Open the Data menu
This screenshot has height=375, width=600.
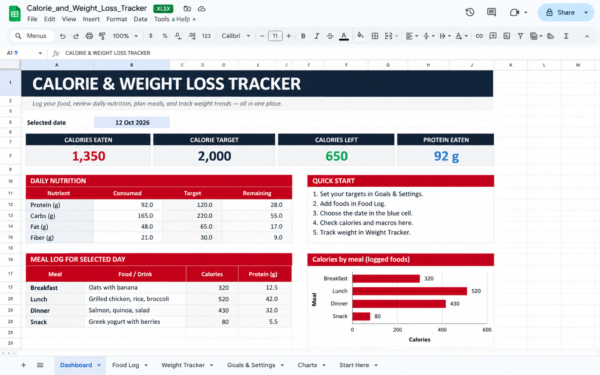tap(140, 19)
